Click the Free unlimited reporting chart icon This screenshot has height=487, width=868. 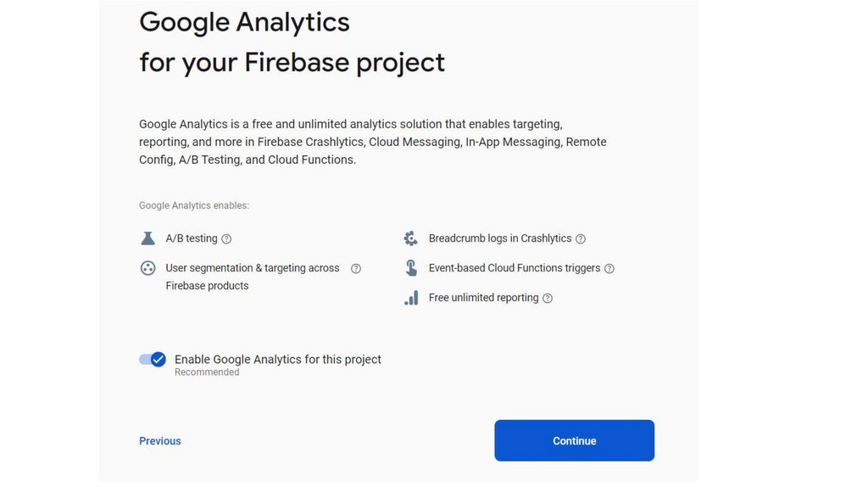(x=411, y=298)
